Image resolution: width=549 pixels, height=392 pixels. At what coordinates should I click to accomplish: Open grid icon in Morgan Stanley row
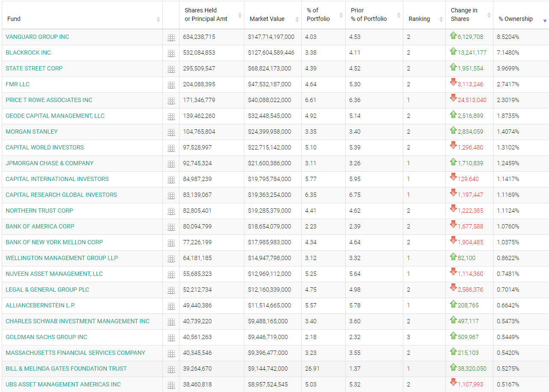pos(171,132)
